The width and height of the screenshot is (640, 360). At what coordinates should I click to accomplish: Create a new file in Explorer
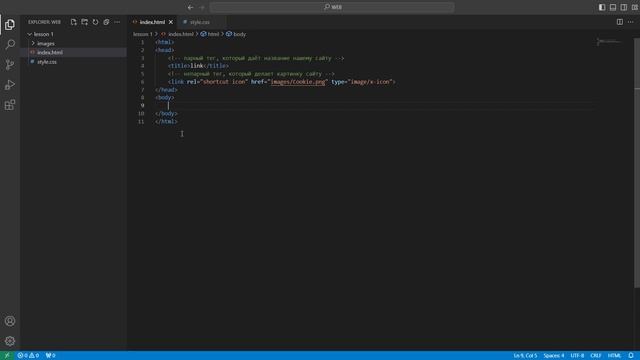click(73, 22)
